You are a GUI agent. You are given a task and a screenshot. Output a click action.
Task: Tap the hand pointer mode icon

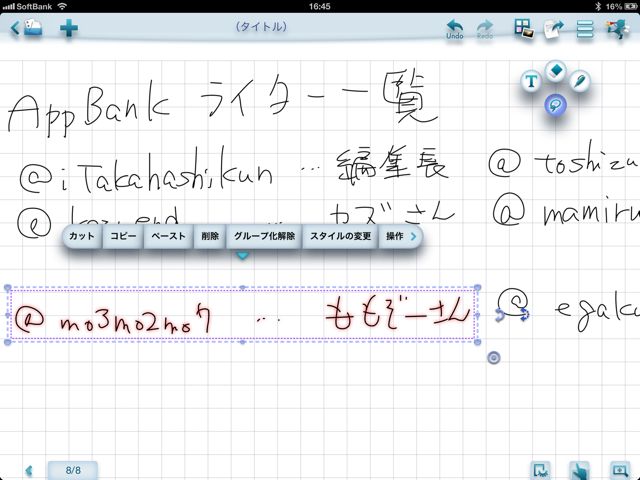[579, 471]
